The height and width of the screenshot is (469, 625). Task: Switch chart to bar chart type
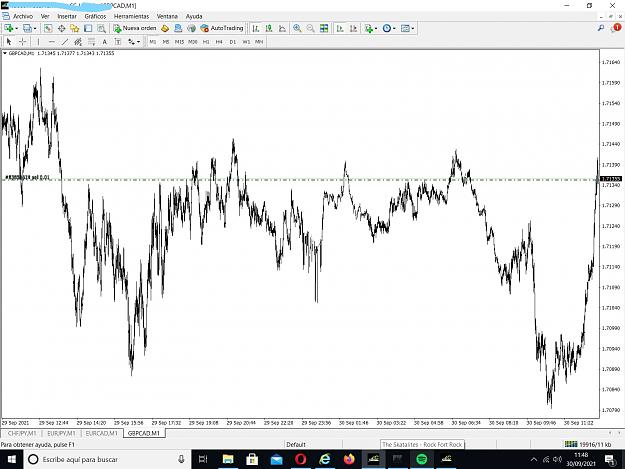tap(256, 28)
